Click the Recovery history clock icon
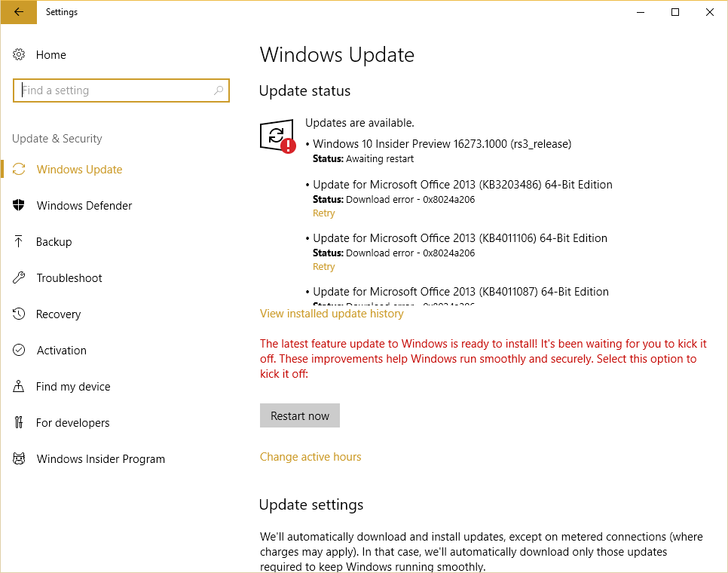The image size is (728, 573). point(19,314)
